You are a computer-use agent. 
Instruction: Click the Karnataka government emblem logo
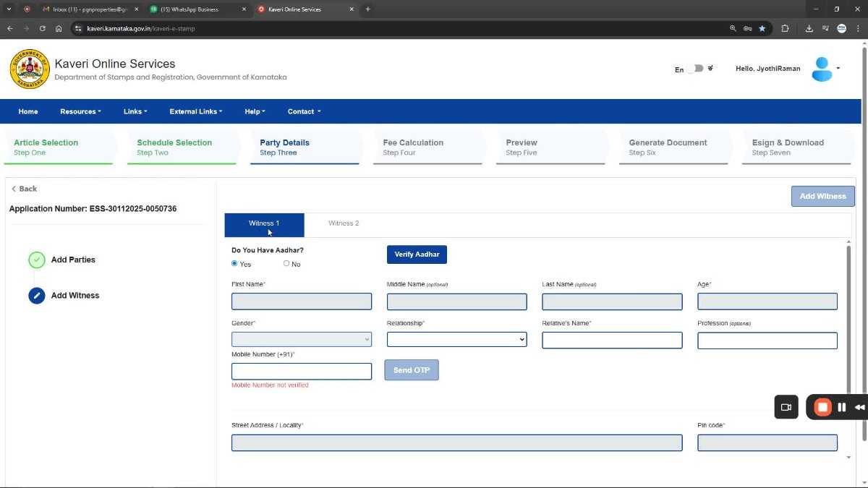30,69
